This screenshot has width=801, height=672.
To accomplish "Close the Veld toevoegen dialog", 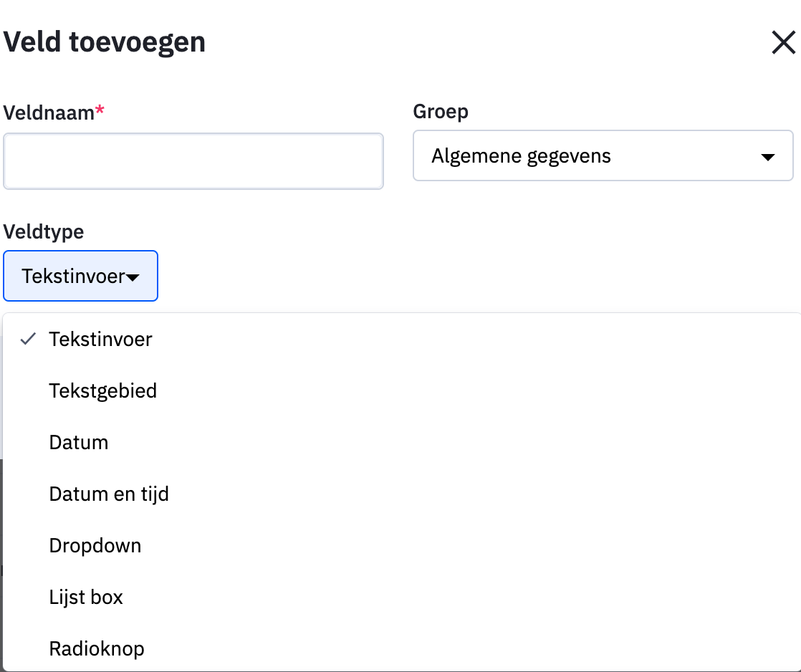I will [783, 42].
